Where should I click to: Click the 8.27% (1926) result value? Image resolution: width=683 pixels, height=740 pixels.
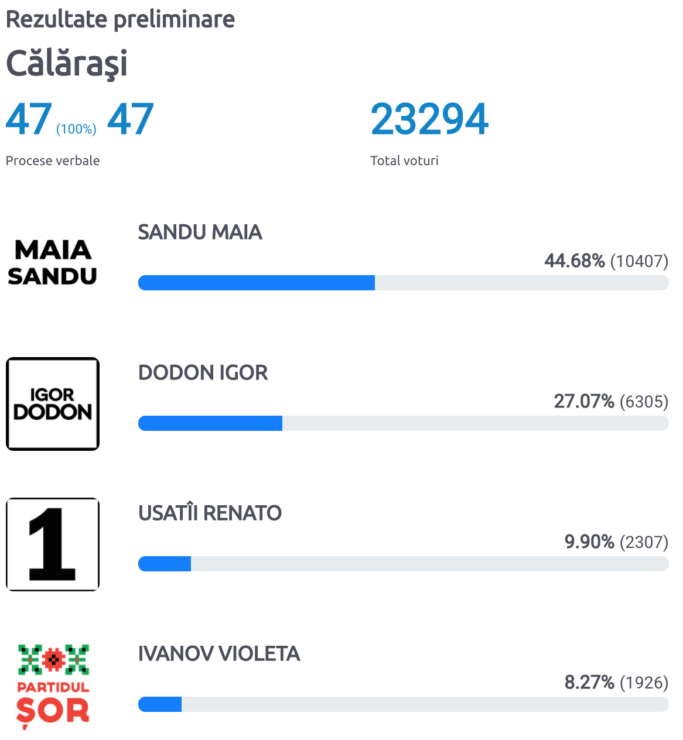[x=616, y=682]
